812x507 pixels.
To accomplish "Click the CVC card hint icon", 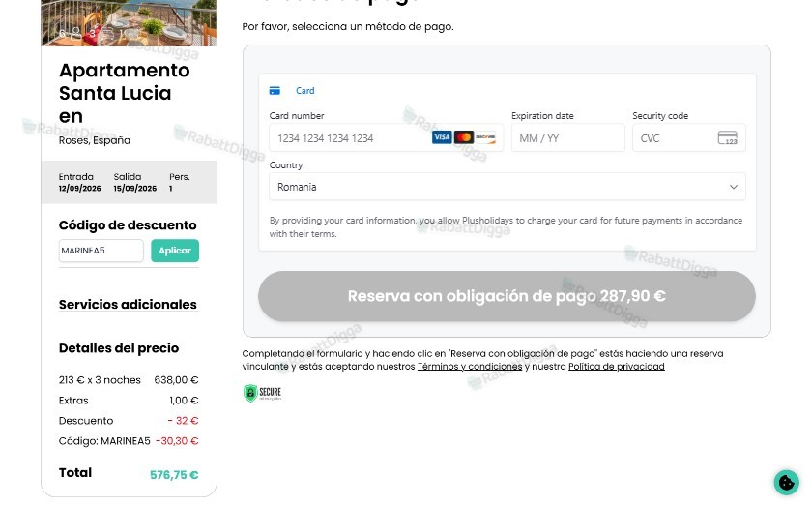I will tap(728, 138).
